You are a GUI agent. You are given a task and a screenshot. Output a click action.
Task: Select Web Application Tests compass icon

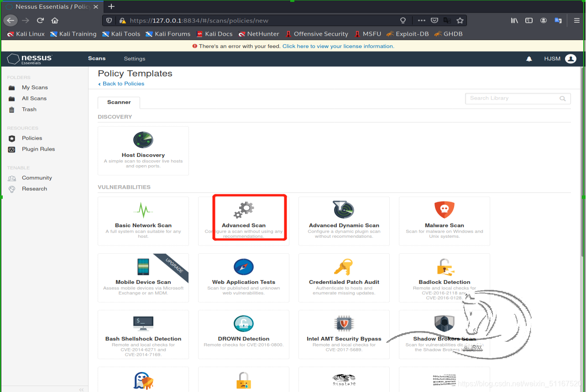click(x=243, y=267)
